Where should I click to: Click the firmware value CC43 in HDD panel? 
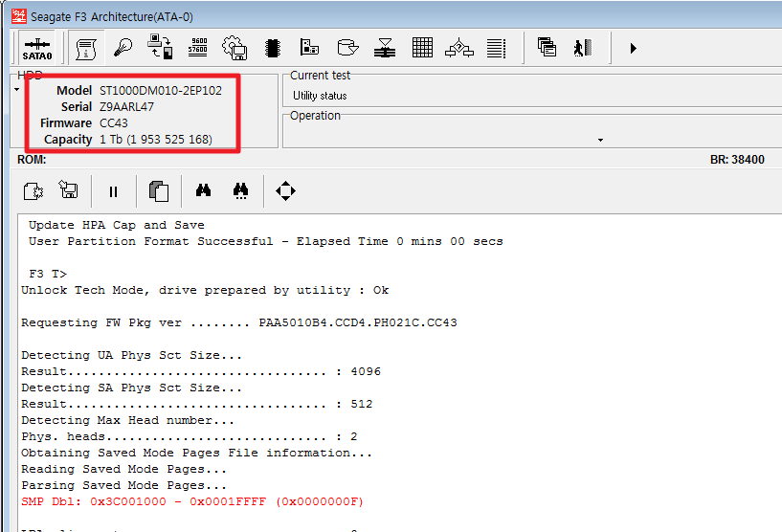point(114,123)
